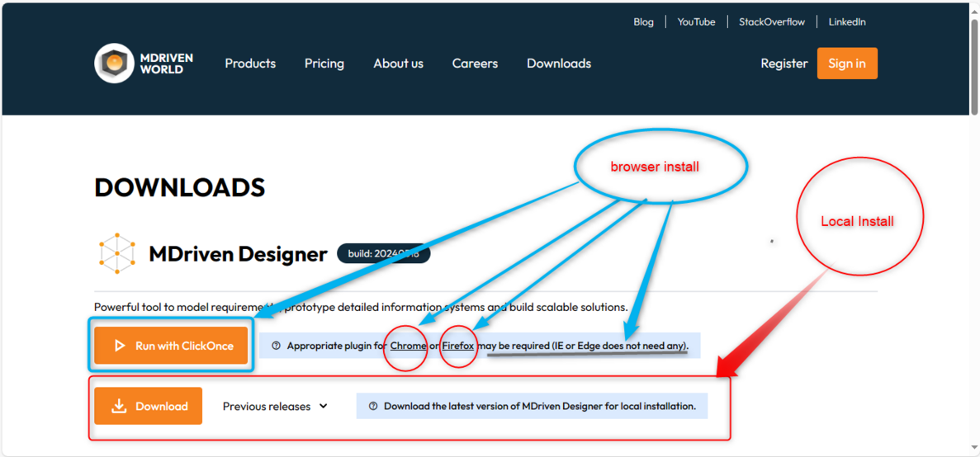Image resolution: width=980 pixels, height=457 pixels.
Task: Open the Chrome plugin link
Action: (x=408, y=346)
